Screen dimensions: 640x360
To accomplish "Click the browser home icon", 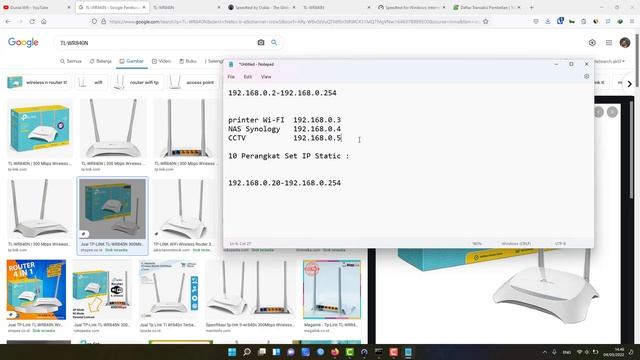I will (44, 21).
